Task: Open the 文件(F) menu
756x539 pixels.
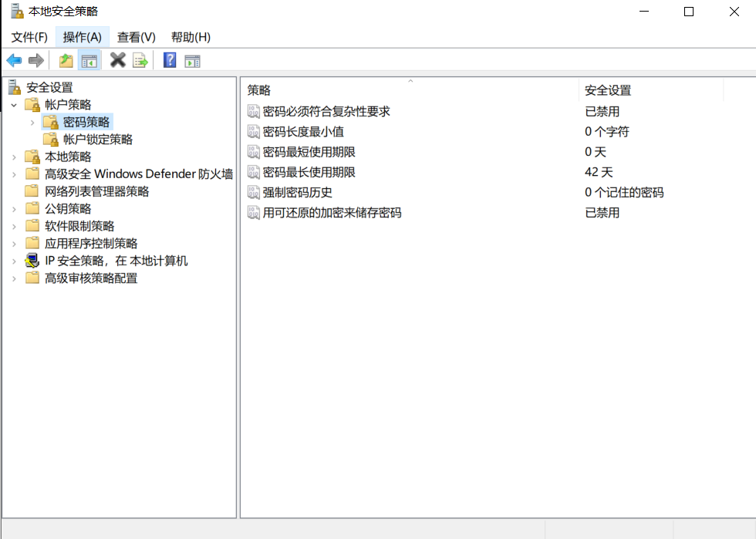Action: click(29, 37)
